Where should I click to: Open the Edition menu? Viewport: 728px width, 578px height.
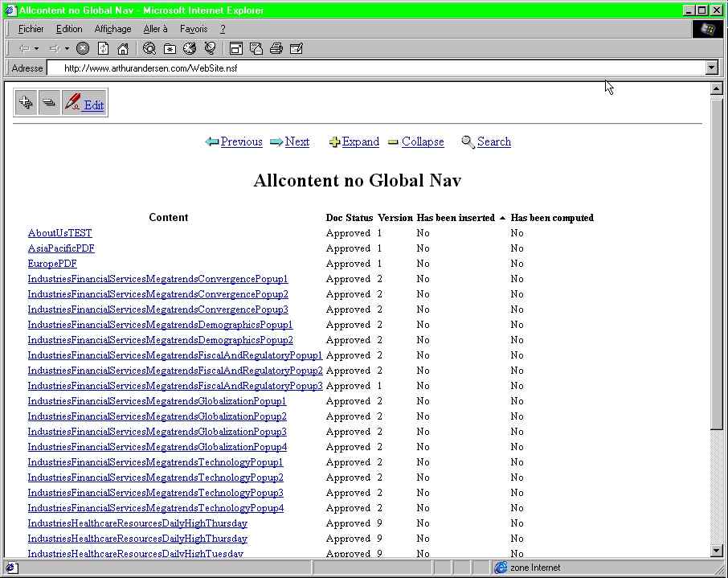(x=69, y=29)
